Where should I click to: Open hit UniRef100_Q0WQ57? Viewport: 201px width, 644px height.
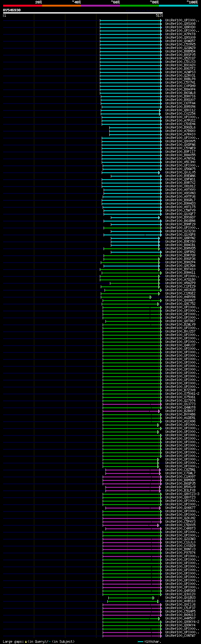(180, 41)
